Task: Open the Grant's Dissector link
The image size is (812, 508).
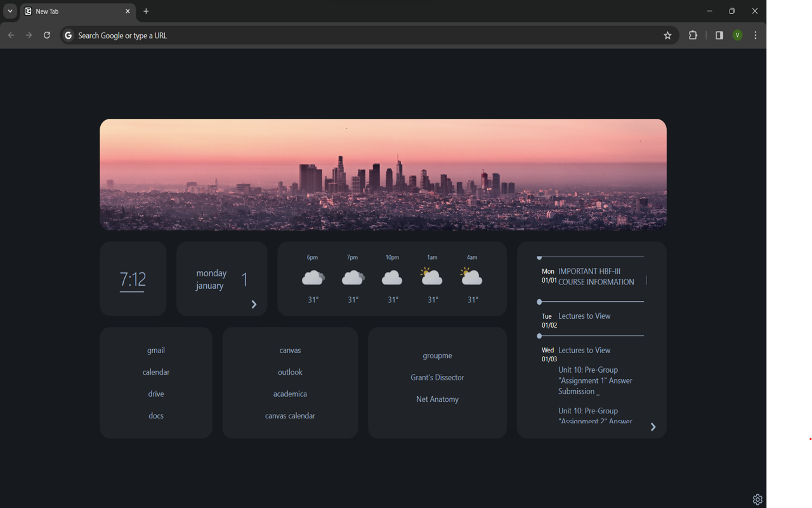Action: pos(437,377)
